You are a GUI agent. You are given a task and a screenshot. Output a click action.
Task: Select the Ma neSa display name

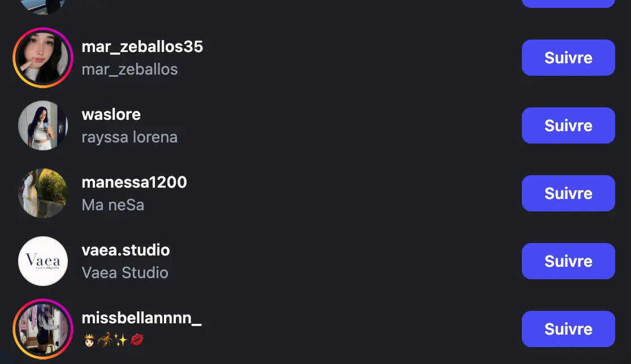pos(113,205)
